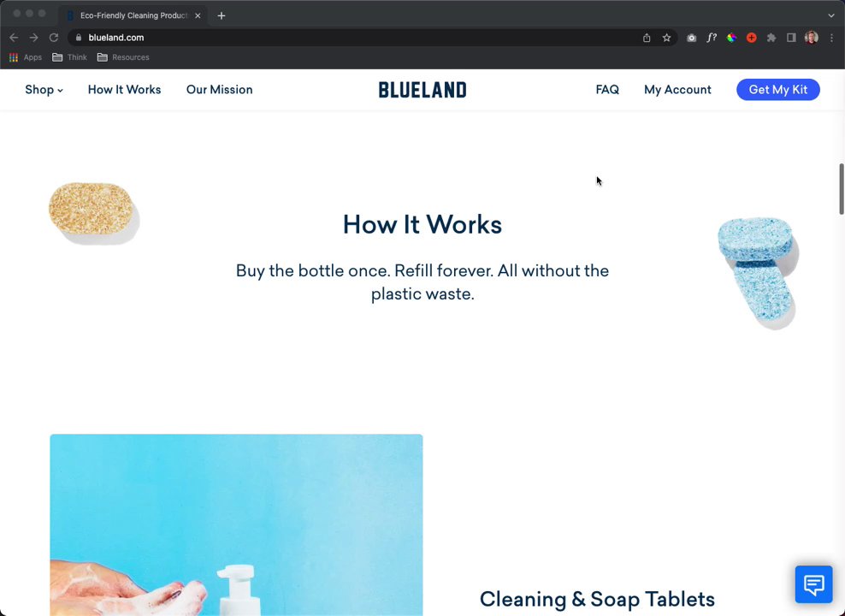Open the fonts identifier extension icon
Viewport: 845px width, 616px height.
click(x=712, y=38)
